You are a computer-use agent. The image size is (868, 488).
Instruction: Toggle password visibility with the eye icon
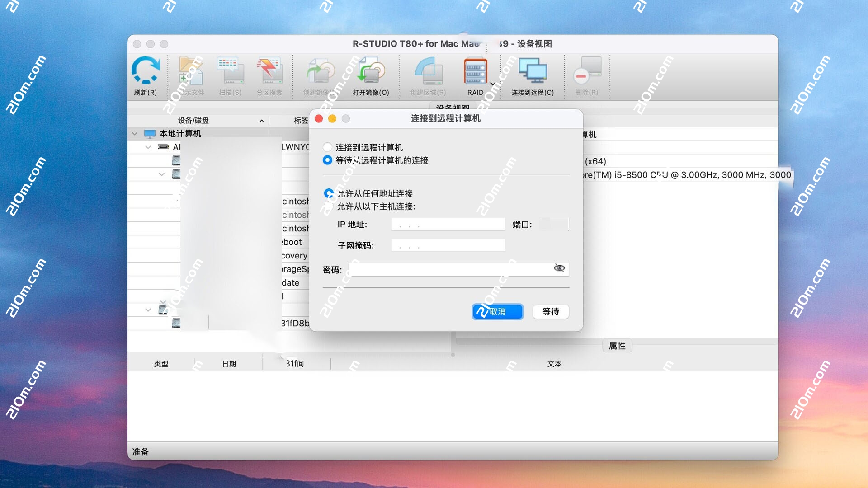click(x=559, y=268)
